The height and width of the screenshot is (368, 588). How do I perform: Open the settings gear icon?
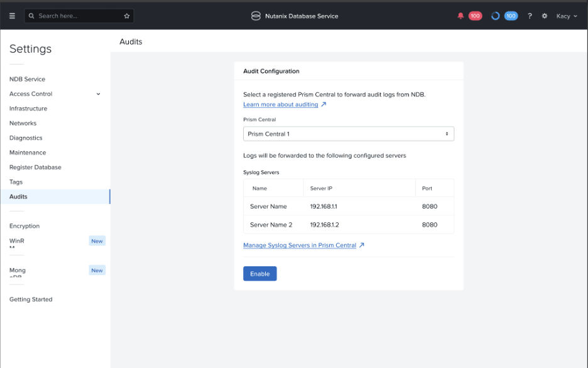(545, 16)
